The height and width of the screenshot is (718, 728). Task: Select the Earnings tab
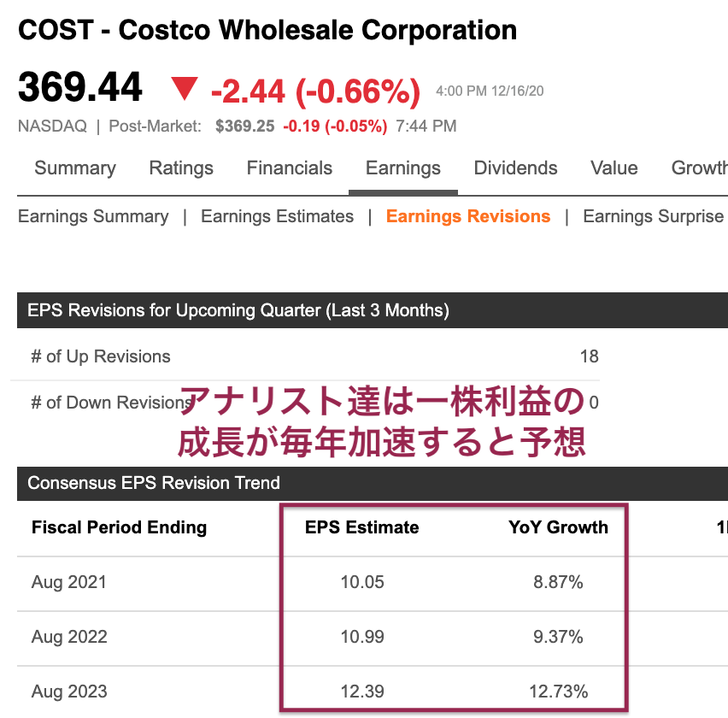(x=403, y=168)
